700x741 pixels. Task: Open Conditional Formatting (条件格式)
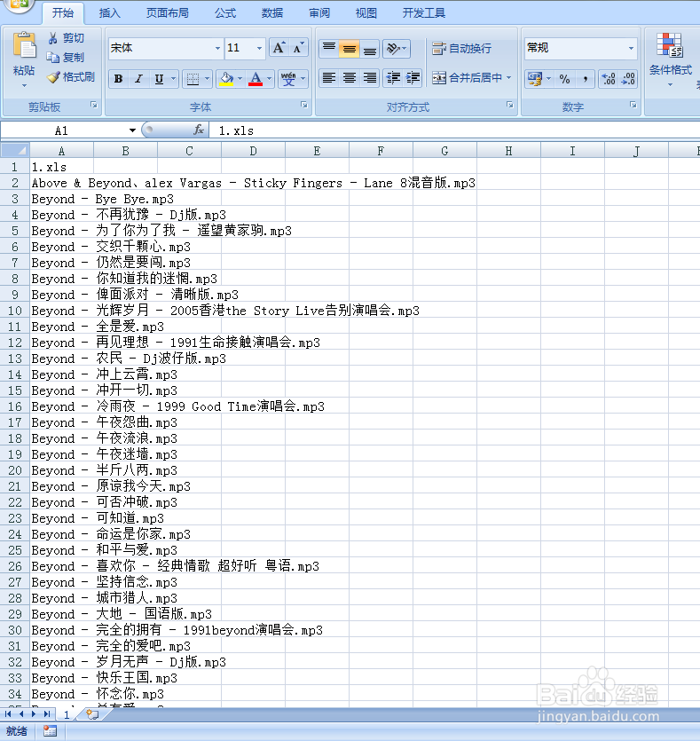670,59
